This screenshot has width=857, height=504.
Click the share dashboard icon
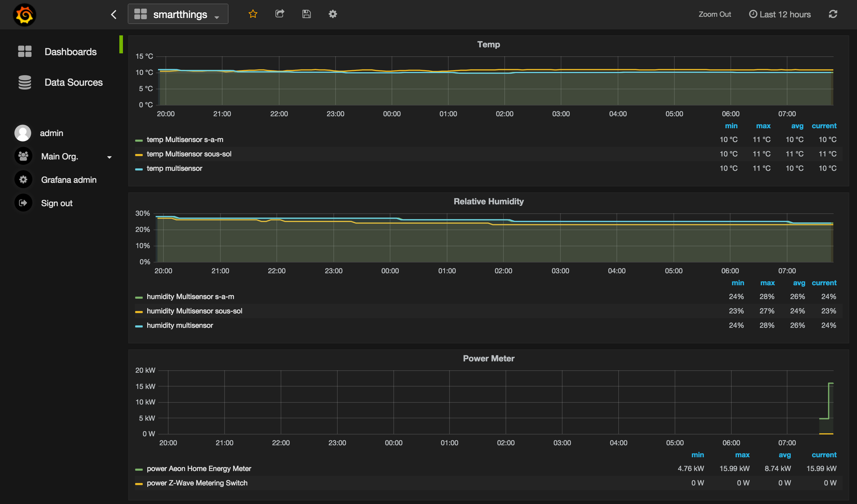[x=279, y=14]
